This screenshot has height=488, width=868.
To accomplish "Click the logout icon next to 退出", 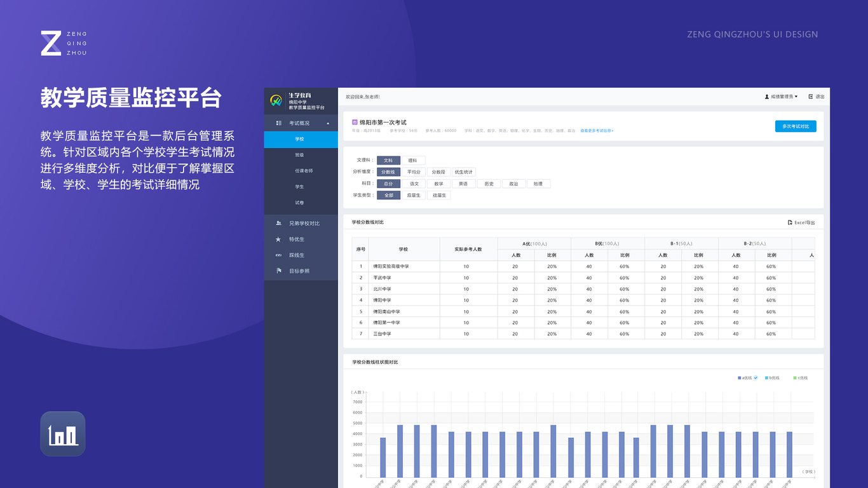I will (x=811, y=97).
